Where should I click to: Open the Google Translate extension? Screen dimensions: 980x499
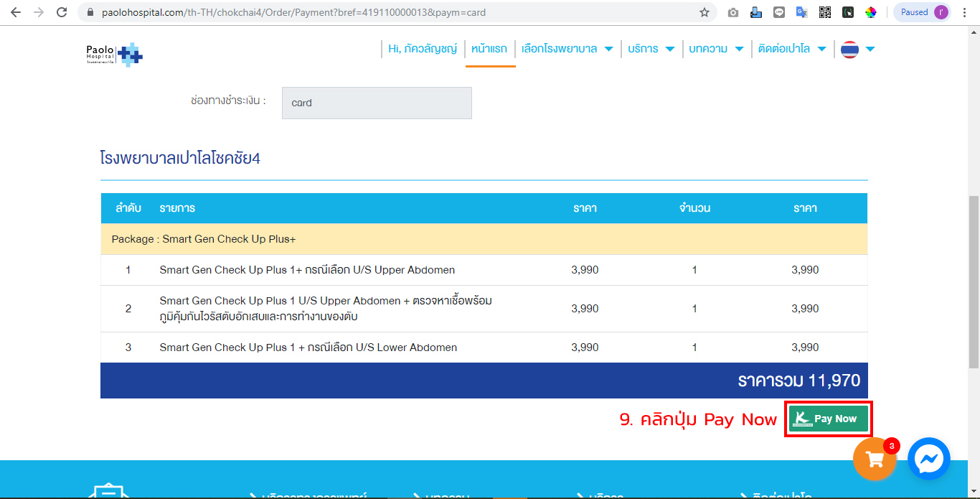(x=801, y=12)
